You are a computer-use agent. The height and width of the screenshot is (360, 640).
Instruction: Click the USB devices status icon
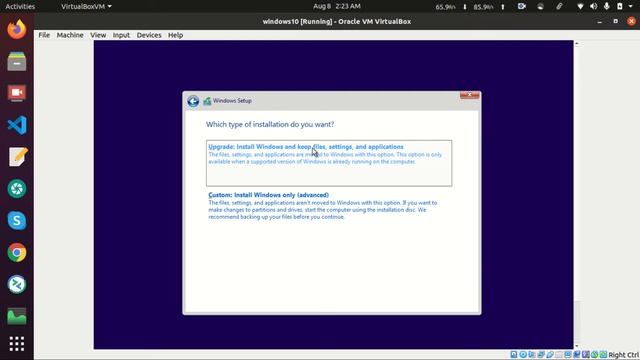coord(550,355)
